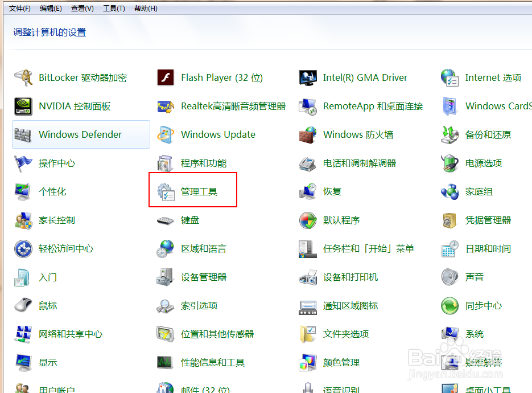Click the 键盘 icon
Screen dimensions: 532x393
tap(166, 221)
